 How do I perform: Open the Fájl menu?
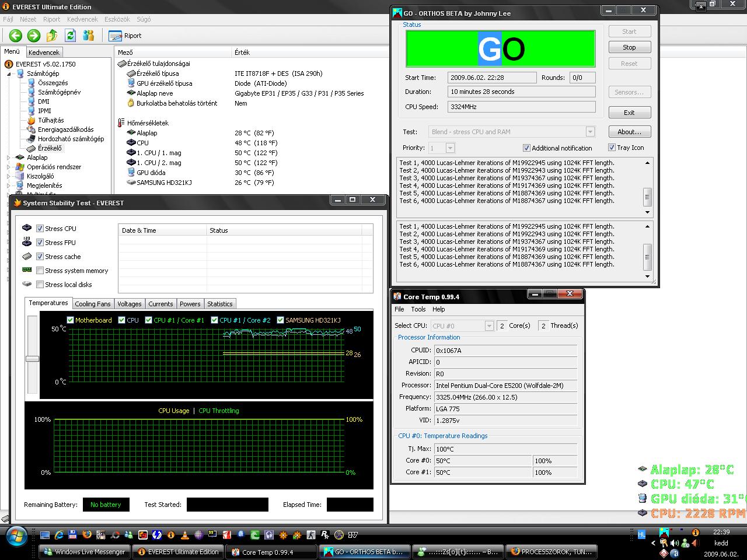pos(8,19)
